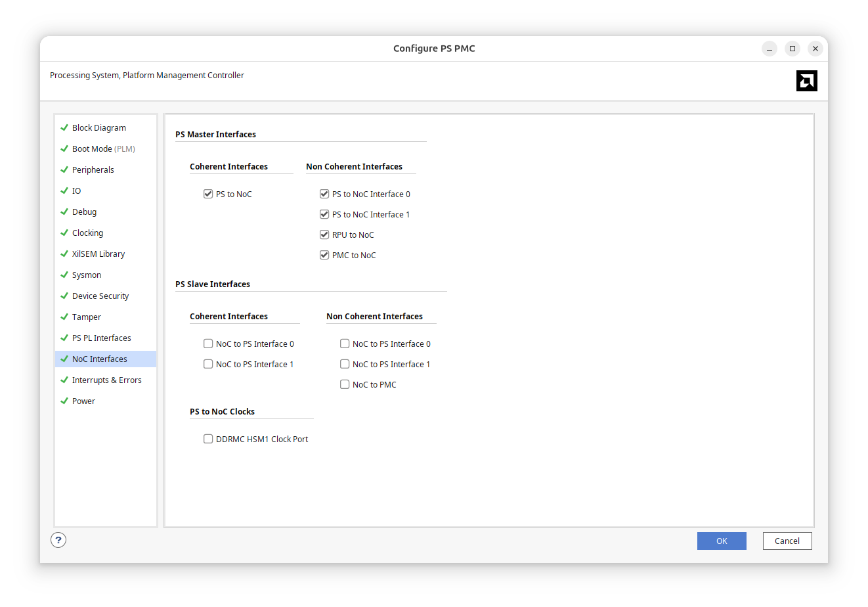Switch to Boot Mode (PLM) section
The image size is (868, 607).
tap(103, 149)
